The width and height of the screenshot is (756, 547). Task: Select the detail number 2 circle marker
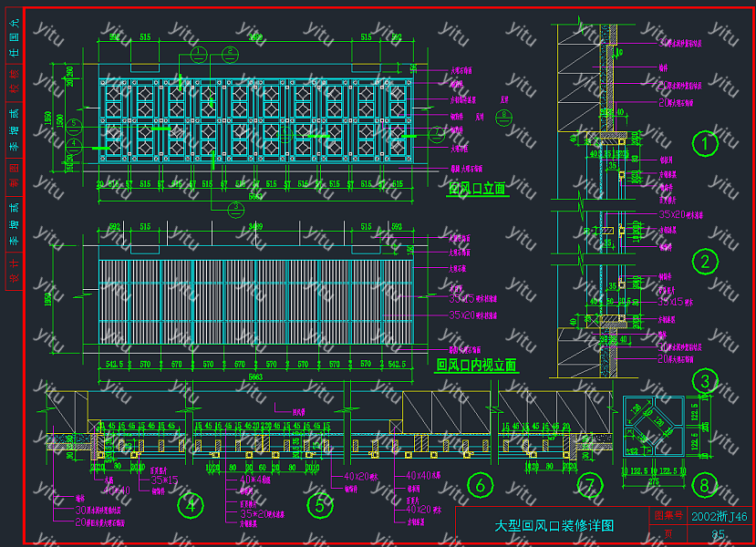(704, 263)
